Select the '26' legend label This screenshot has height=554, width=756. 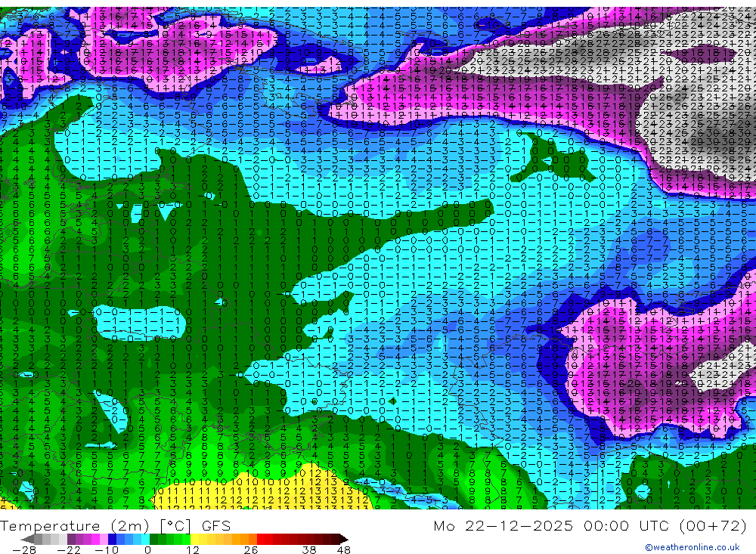pos(251,549)
